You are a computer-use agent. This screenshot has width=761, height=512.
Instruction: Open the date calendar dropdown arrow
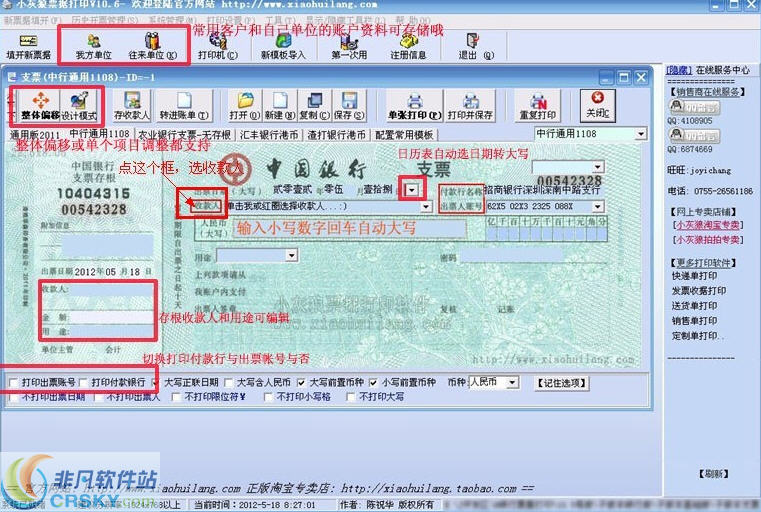point(412,190)
